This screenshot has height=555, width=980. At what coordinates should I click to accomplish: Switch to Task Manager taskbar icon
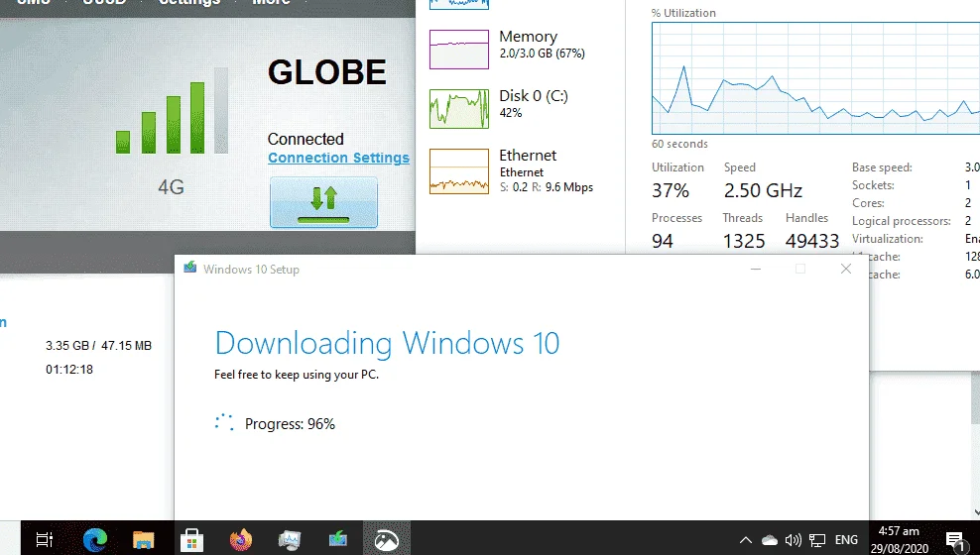click(290, 539)
